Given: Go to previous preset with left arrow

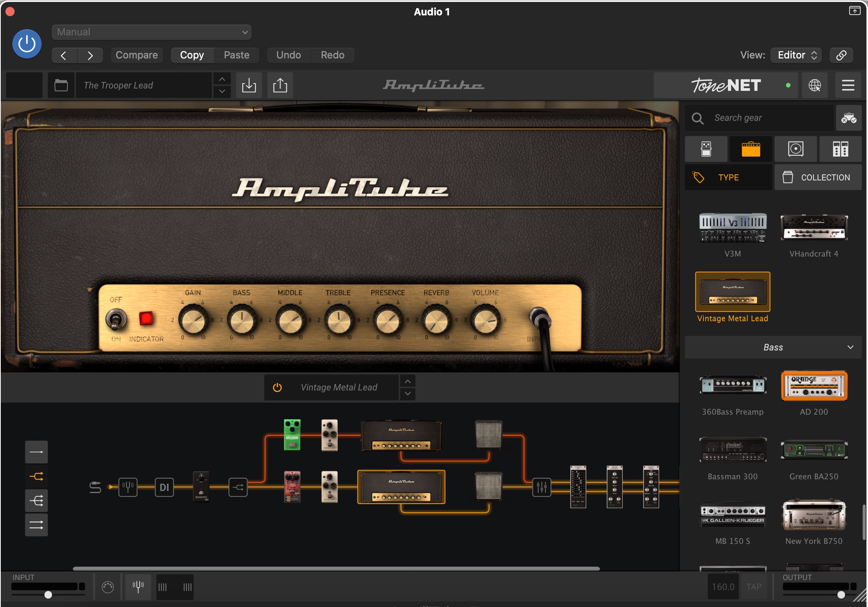Looking at the screenshot, I should [64, 55].
